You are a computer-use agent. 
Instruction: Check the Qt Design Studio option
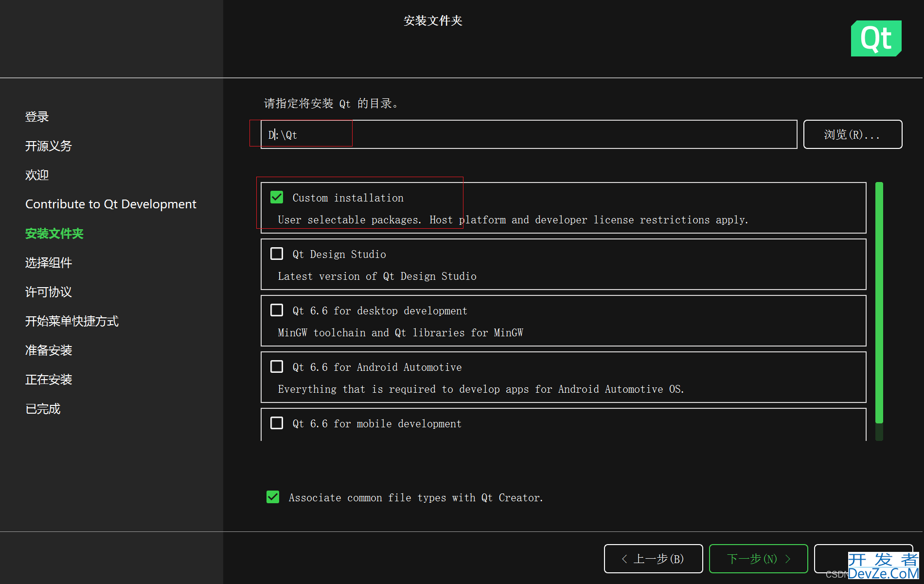(277, 254)
